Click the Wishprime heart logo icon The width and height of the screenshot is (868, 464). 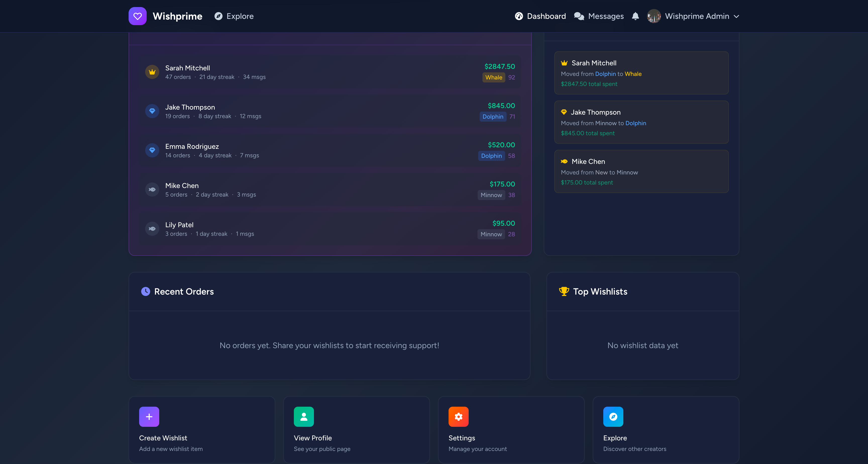pos(137,16)
